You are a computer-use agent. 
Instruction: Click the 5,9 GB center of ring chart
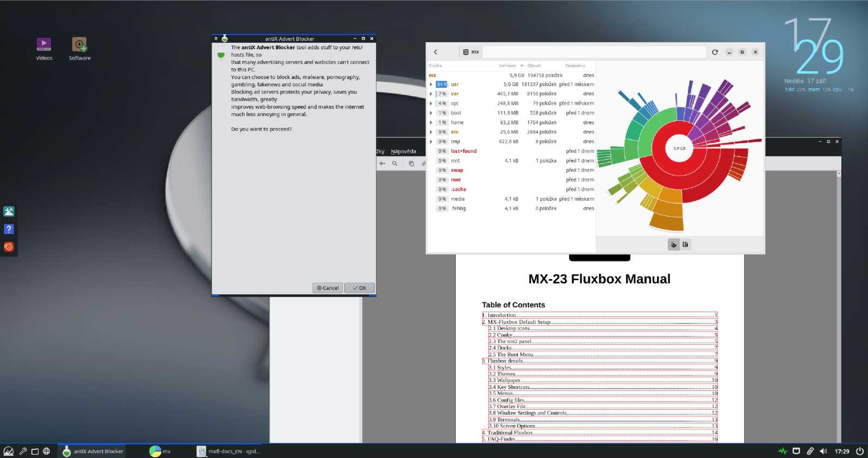pos(679,148)
